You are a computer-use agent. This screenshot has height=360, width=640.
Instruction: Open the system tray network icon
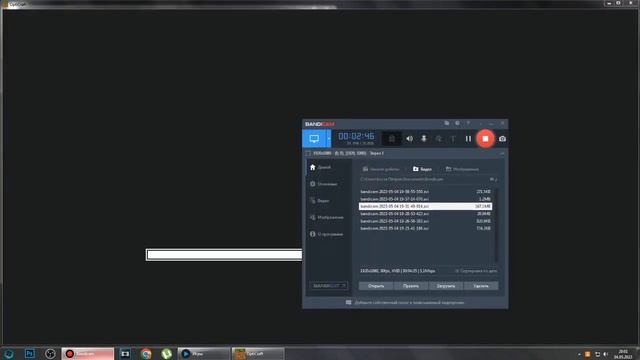tap(597, 354)
